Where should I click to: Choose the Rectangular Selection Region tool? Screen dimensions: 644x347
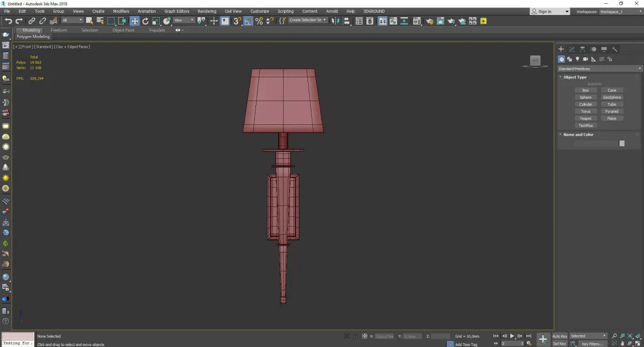(111, 21)
